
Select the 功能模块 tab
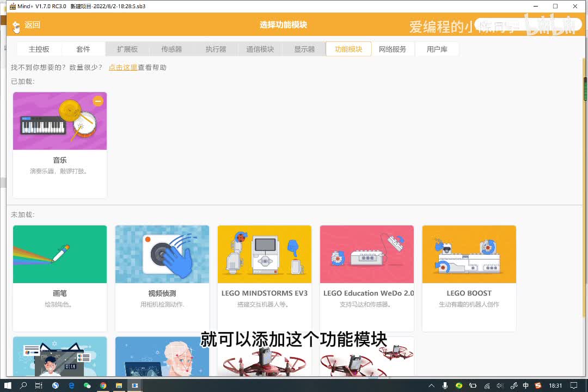click(x=349, y=49)
